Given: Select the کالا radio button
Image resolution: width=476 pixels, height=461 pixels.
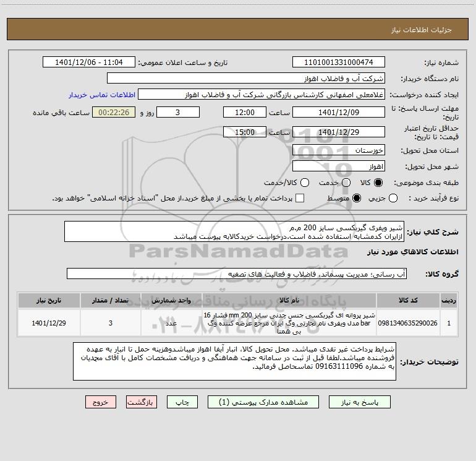Looking at the screenshot, I should coord(378,183).
